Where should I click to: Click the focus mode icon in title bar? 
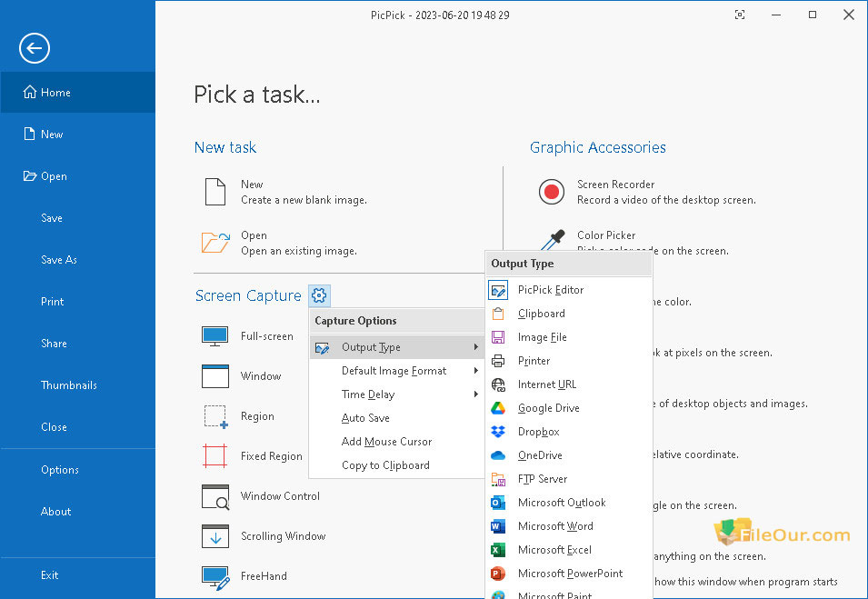[740, 15]
